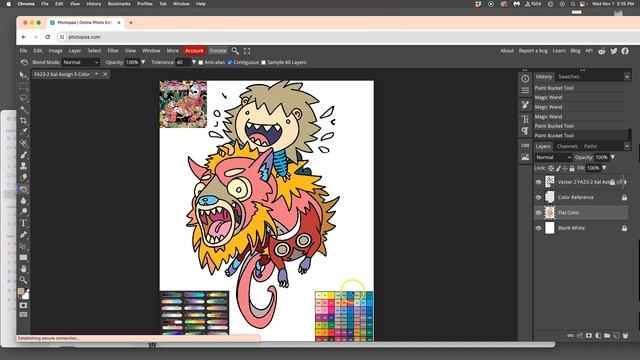Viewport: 640px width, 360px height.
Task: Open the Info panel icon
Action: click(x=525, y=78)
